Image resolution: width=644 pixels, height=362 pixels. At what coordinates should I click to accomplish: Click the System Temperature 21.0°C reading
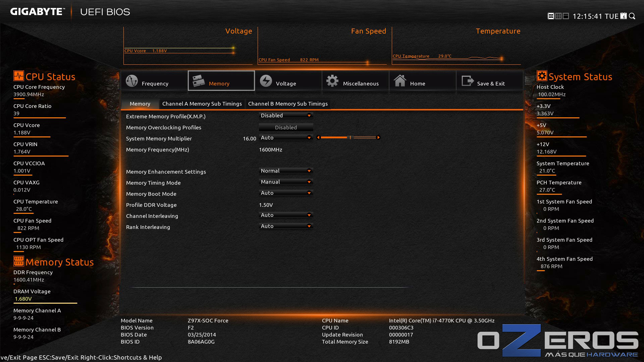tap(547, 171)
